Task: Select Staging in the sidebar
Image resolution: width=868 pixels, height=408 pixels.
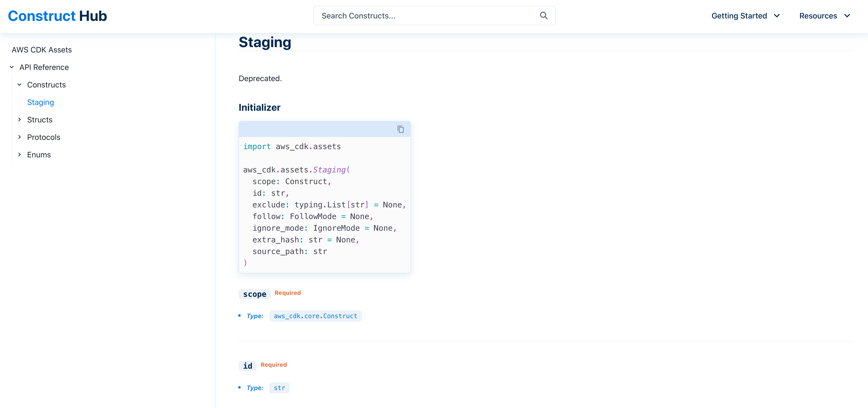Action: click(x=41, y=102)
